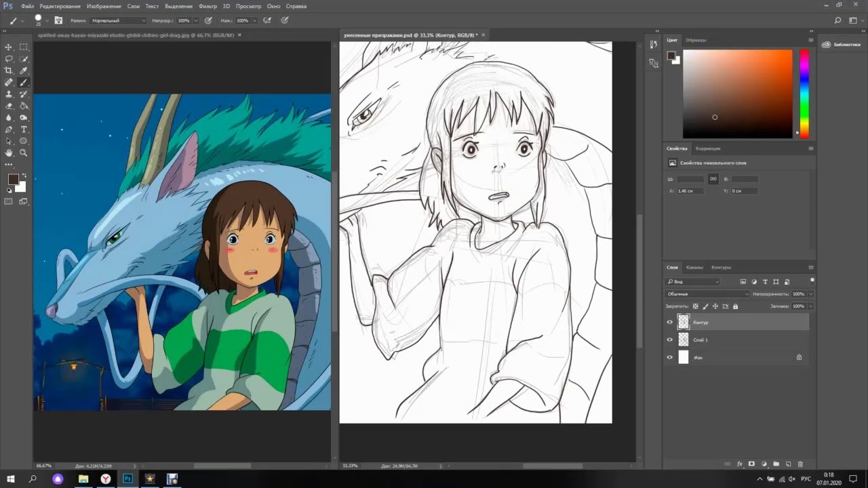868x488 pixels.
Task: Select the Sponge tool
Action: pyautogui.click(x=24, y=117)
